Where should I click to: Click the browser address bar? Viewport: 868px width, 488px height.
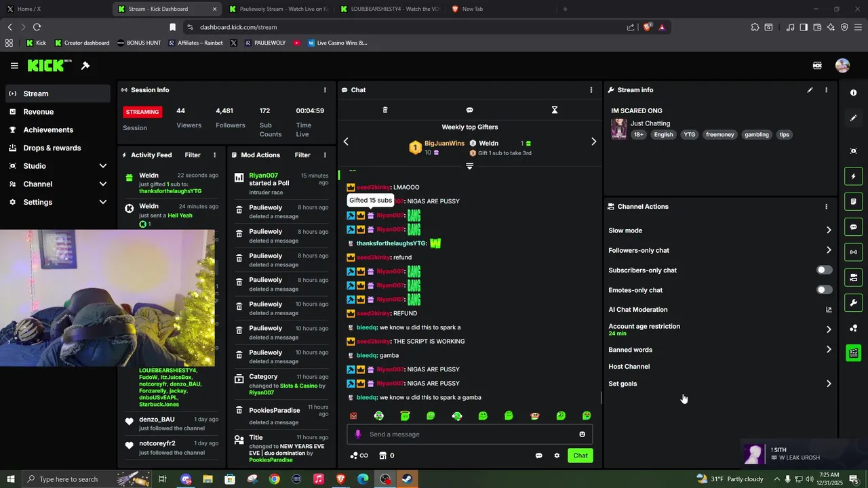click(407, 27)
